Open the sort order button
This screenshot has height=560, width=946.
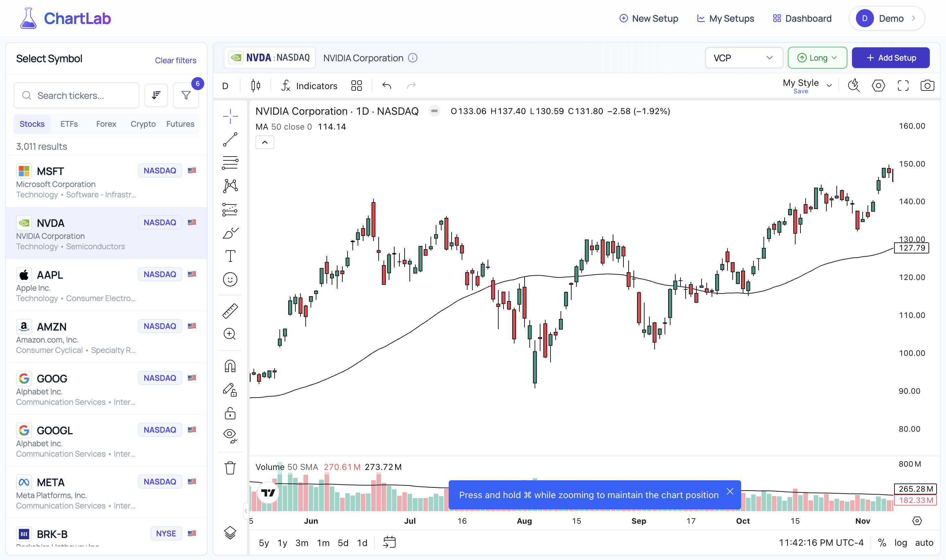pyautogui.click(x=156, y=96)
